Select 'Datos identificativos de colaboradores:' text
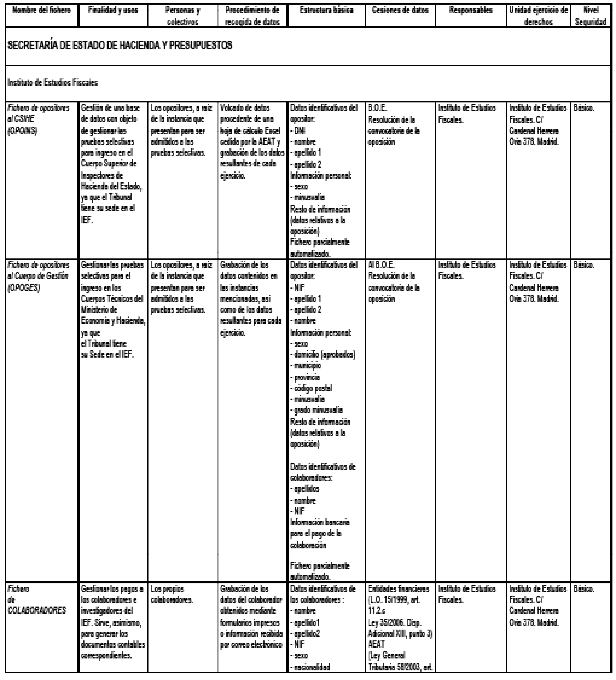 [x=323, y=472]
